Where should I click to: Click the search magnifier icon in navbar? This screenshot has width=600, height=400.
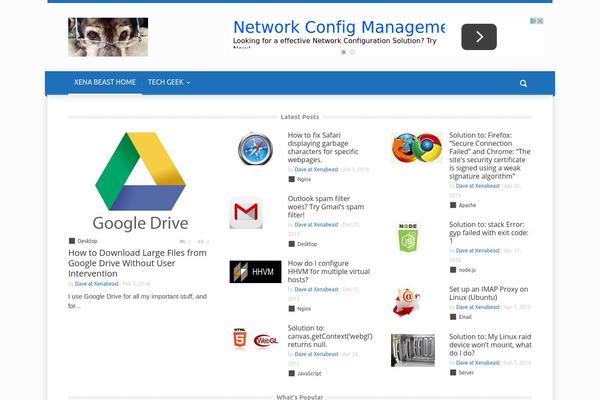coord(523,83)
